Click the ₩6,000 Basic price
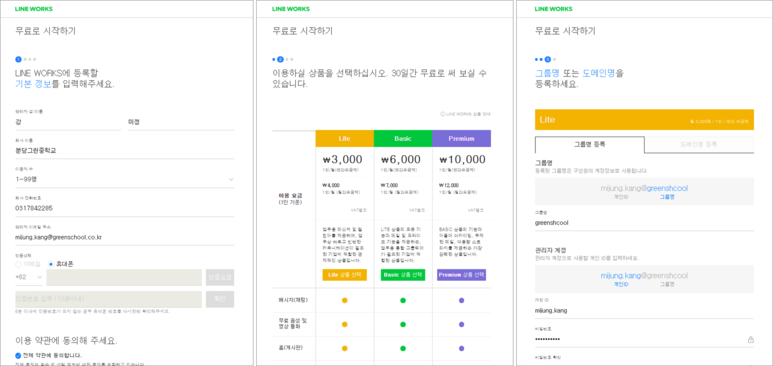 (401, 159)
